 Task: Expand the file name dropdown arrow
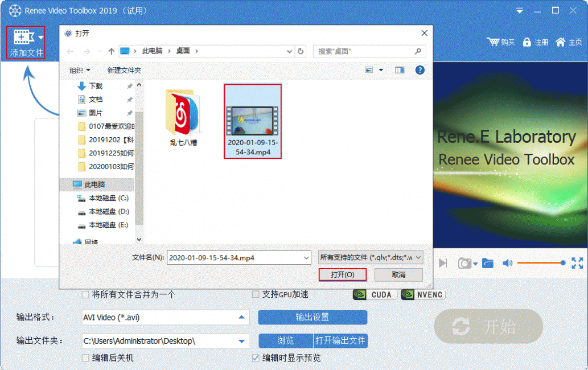point(306,258)
